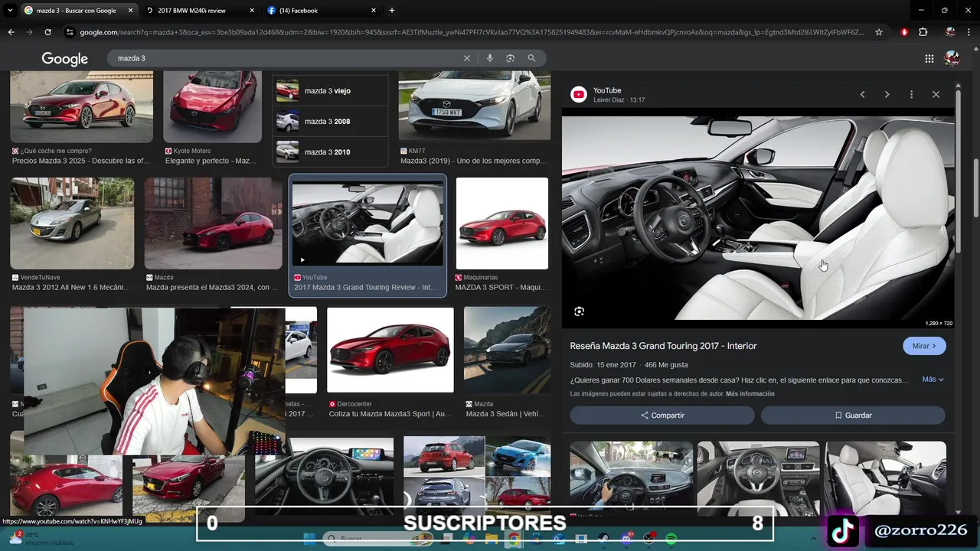980x551 pixels.
Task: Switch to the 2017 BMW M240i review tab
Action: pos(201,11)
